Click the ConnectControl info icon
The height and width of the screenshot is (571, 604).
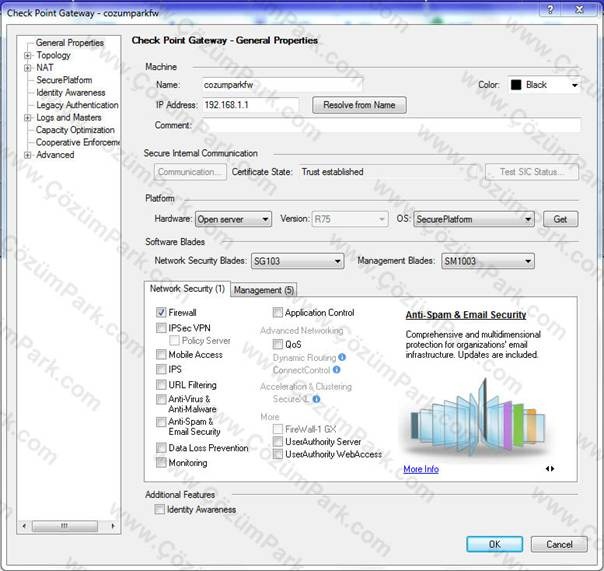(x=336, y=370)
